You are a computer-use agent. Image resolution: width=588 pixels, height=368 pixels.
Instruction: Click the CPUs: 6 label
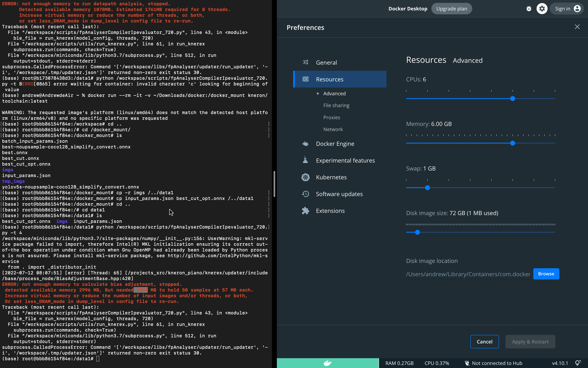416,79
